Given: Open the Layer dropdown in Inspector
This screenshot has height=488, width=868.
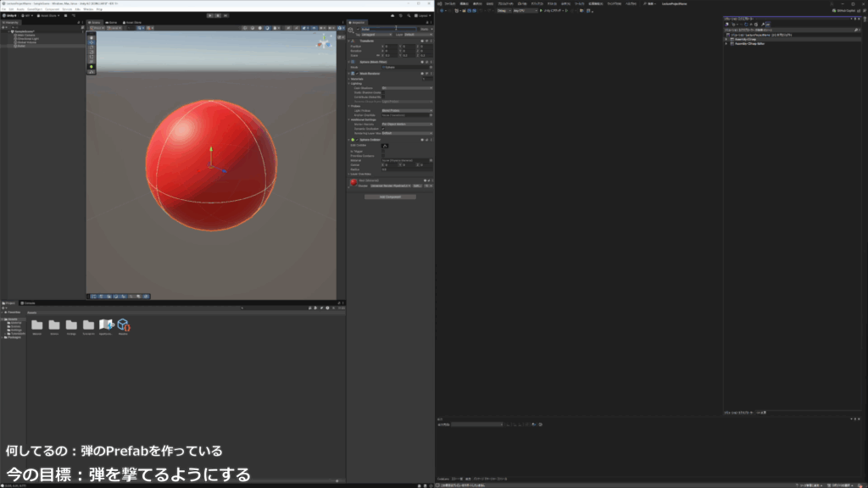Looking at the screenshot, I should coord(415,35).
